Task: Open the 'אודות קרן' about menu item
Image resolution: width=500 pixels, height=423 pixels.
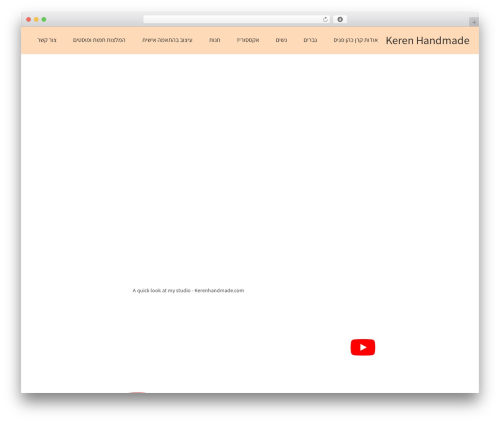Action: tap(356, 40)
